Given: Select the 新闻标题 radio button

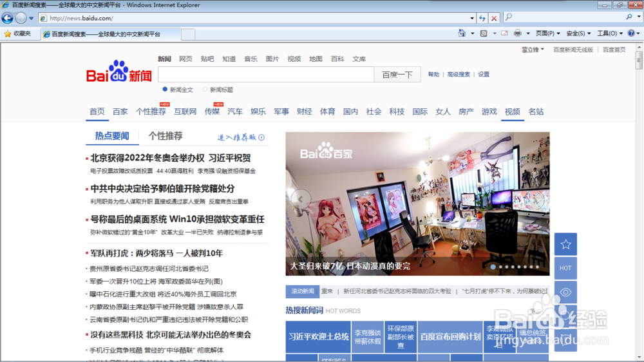Looking at the screenshot, I should click(205, 89).
